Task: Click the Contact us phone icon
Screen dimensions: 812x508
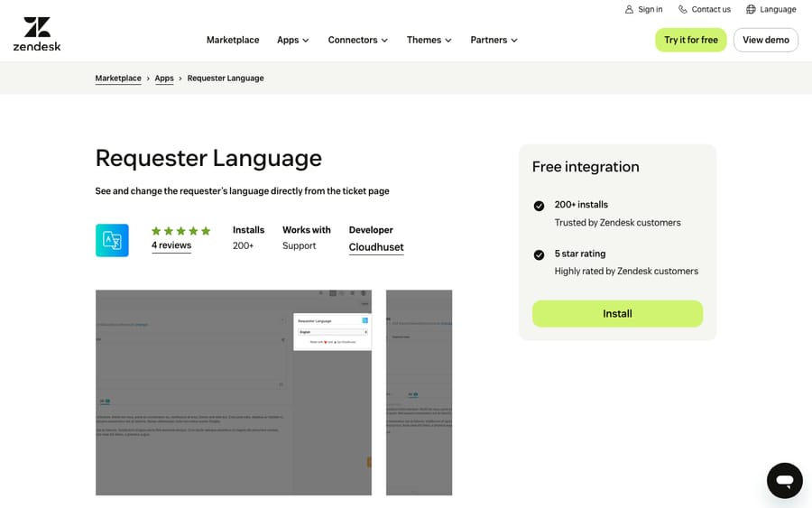Action: tap(683, 9)
